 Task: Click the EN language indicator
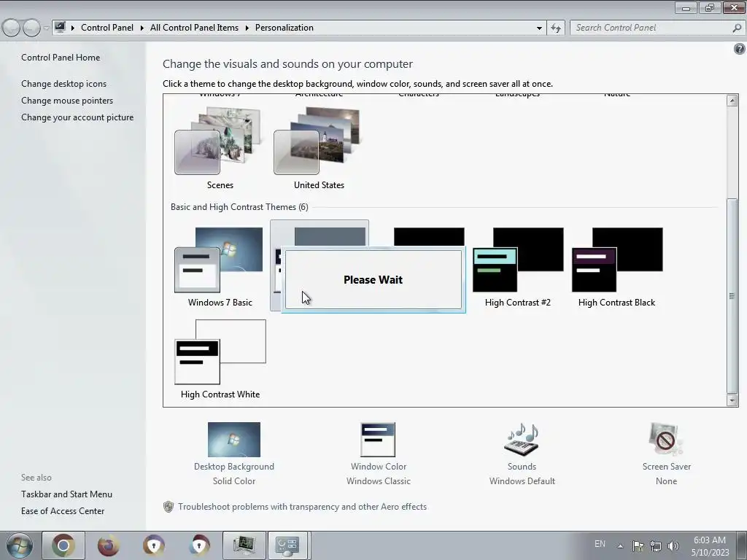pyautogui.click(x=600, y=544)
